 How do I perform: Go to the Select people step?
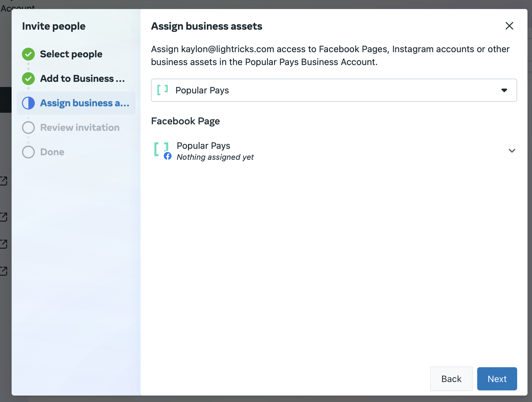tap(71, 54)
